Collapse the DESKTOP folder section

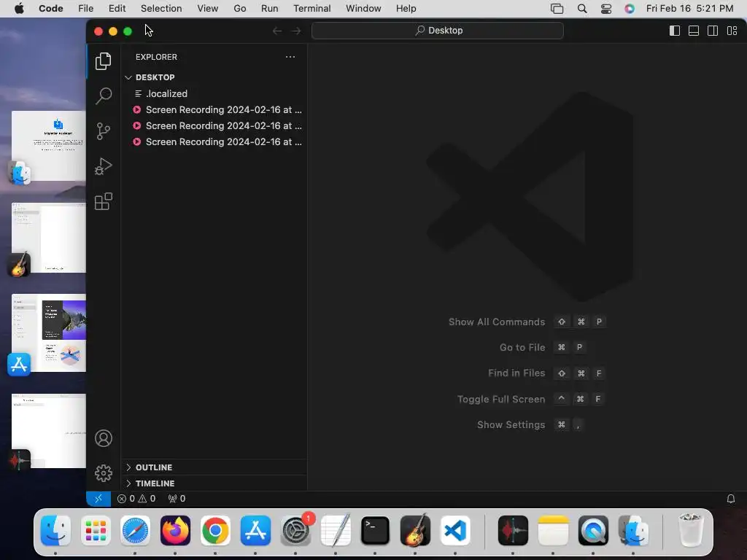point(214,77)
